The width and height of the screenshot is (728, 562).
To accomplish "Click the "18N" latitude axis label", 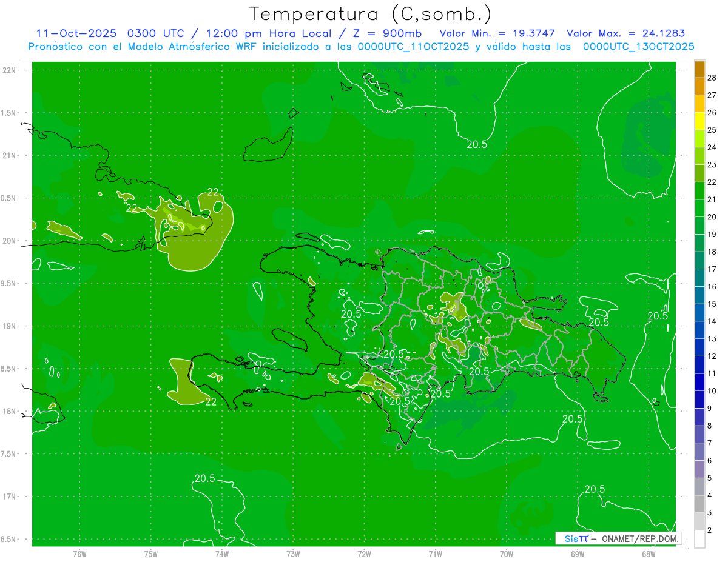I will pyautogui.click(x=10, y=411).
